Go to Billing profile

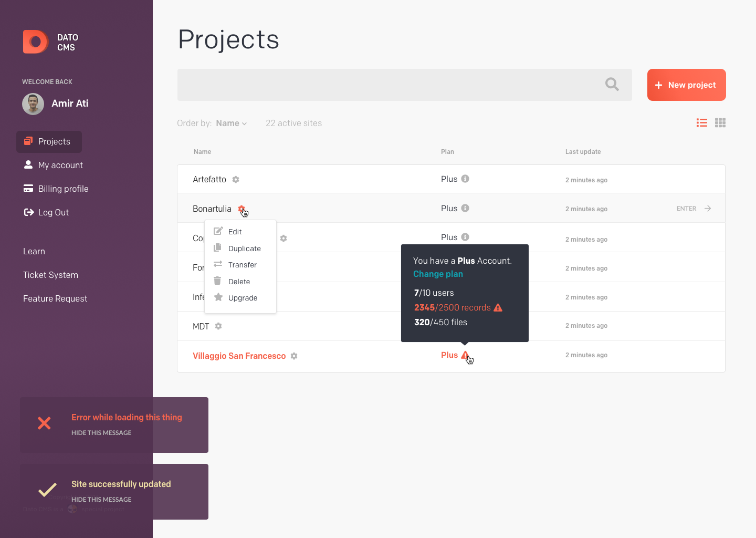click(x=56, y=189)
